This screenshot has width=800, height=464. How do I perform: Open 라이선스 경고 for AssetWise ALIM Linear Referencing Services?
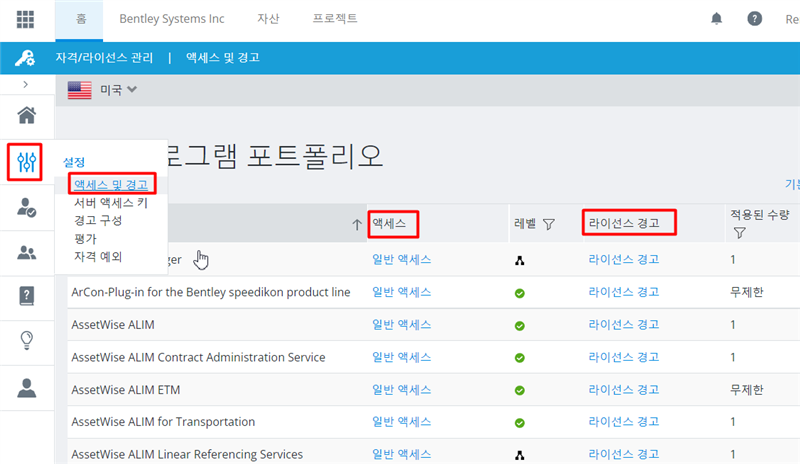623,454
